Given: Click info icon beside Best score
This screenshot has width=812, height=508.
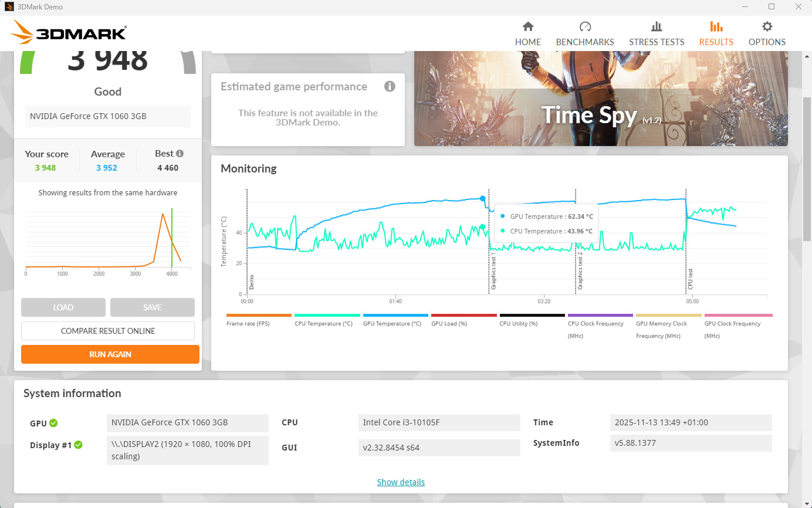Looking at the screenshot, I should coord(180,154).
